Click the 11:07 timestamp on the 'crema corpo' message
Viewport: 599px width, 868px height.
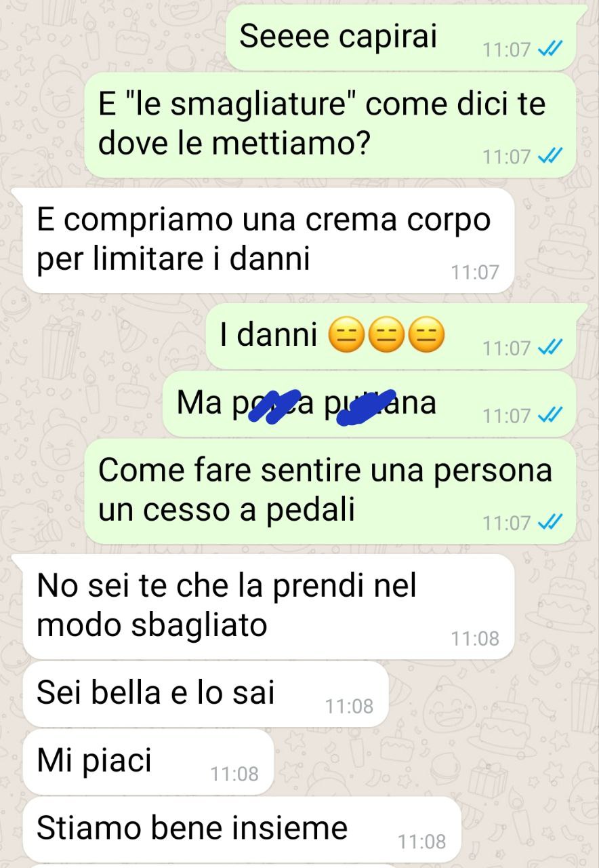475,273
